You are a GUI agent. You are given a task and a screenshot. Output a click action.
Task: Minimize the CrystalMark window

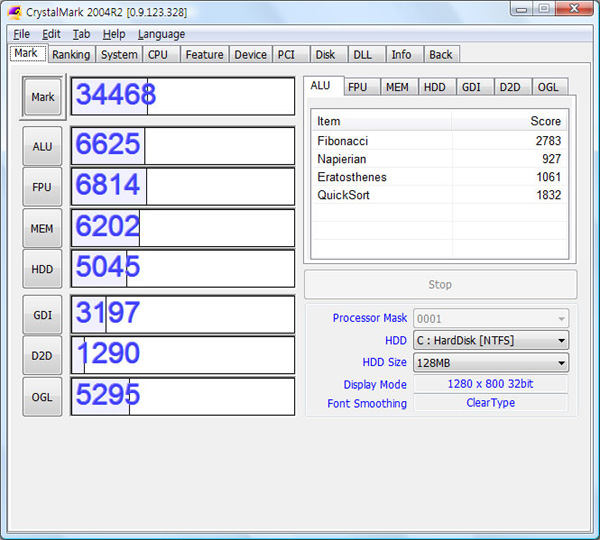coord(522,8)
